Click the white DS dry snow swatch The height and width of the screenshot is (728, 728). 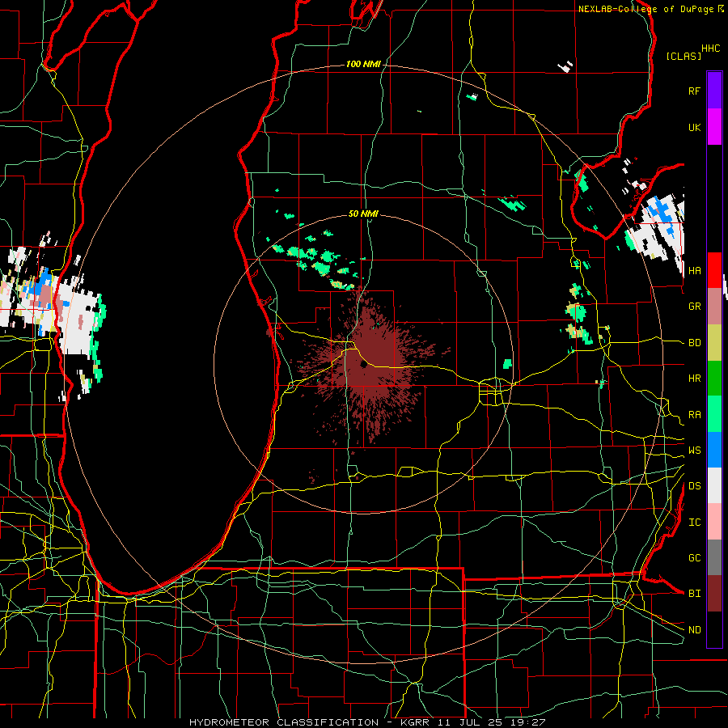(x=714, y=485)
